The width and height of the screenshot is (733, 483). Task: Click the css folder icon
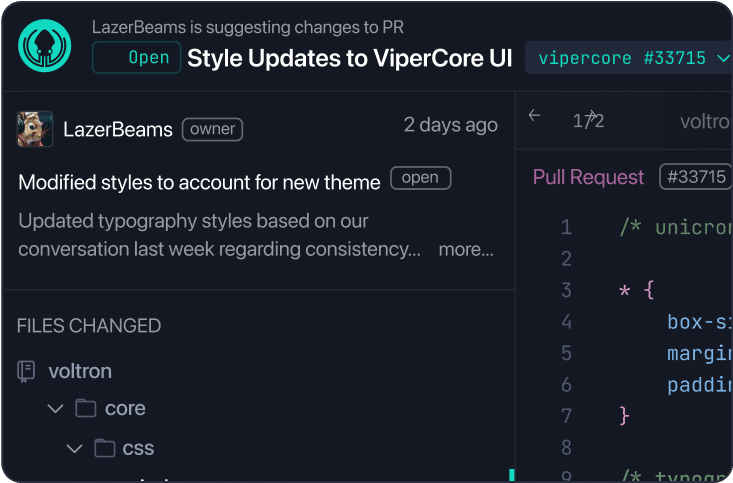pyautogui.click(x=105, y=448)
